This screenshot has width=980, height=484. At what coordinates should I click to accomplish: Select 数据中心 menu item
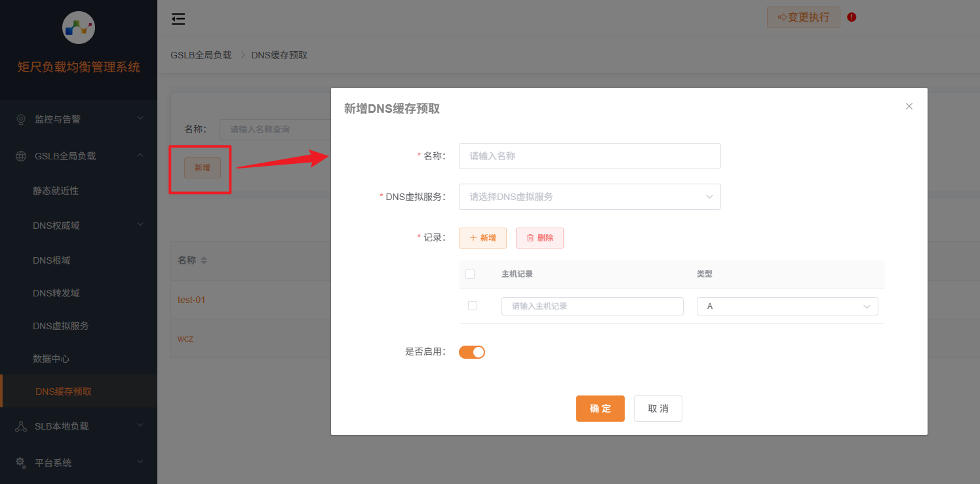51,359
